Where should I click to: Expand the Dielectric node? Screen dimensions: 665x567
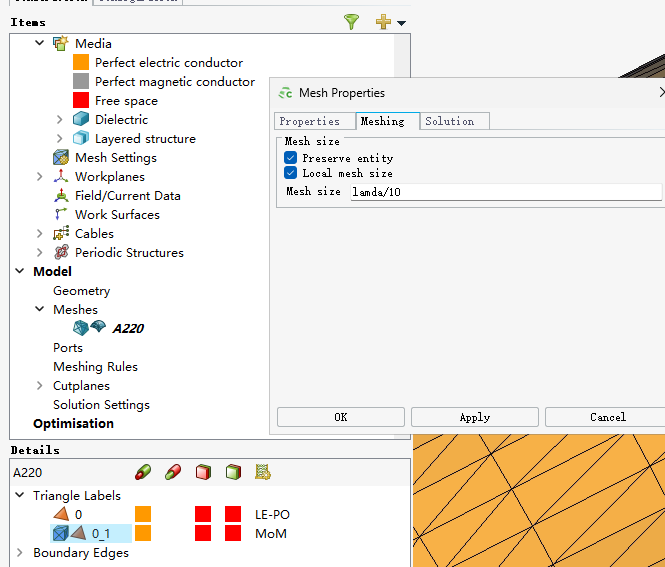(59, 120)
